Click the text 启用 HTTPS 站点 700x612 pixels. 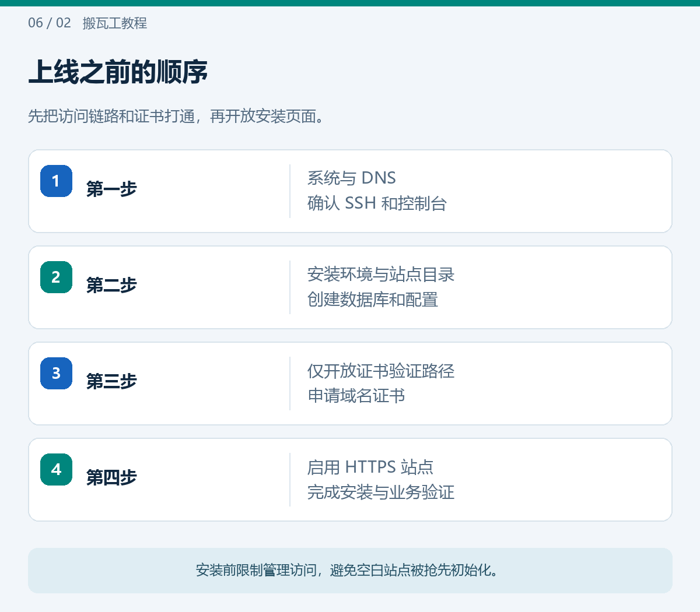(x=370, y=467)
